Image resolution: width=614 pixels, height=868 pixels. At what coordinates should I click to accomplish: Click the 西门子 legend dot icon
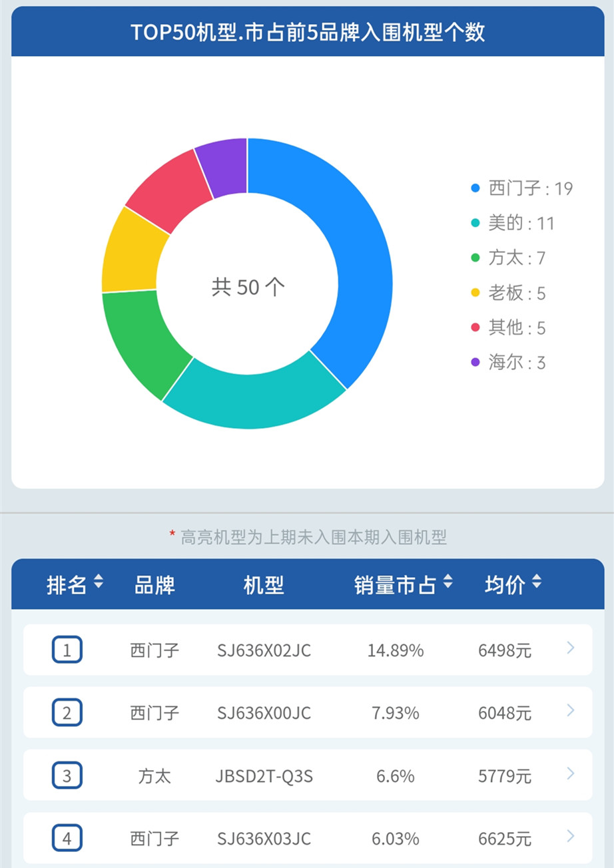pos(475,189)
